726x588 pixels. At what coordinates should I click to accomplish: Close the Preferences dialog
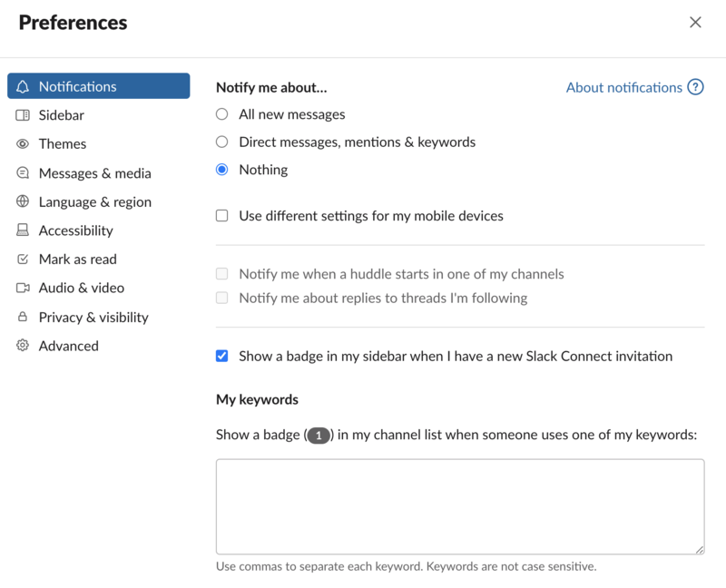pos(695,23)
